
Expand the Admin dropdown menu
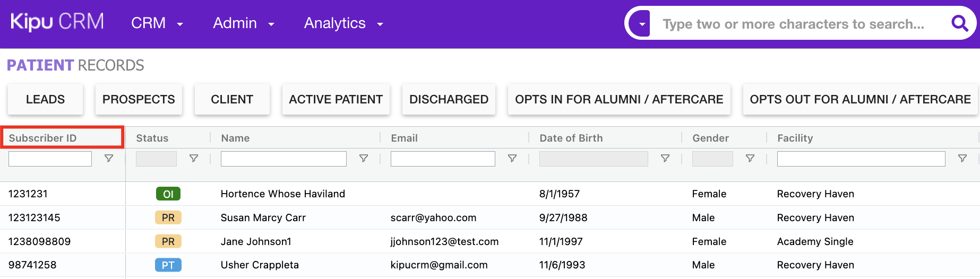244,23
